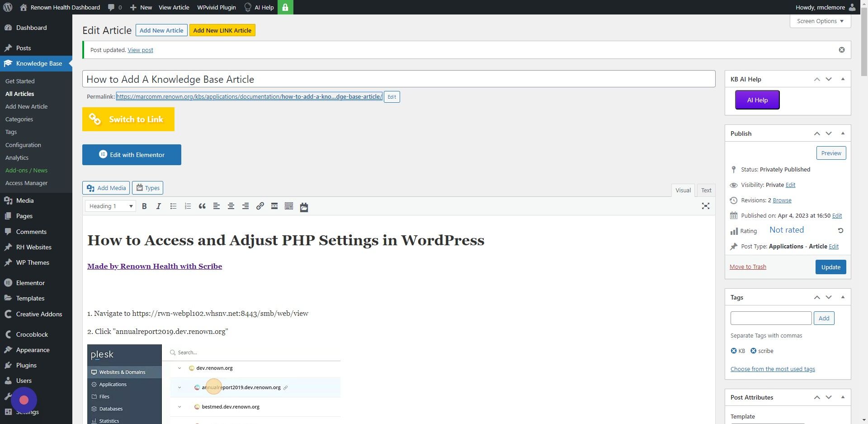This screenshot has height=424, width=868.
Task: Open the WordPress logo menu
Action: click(8, 7)
